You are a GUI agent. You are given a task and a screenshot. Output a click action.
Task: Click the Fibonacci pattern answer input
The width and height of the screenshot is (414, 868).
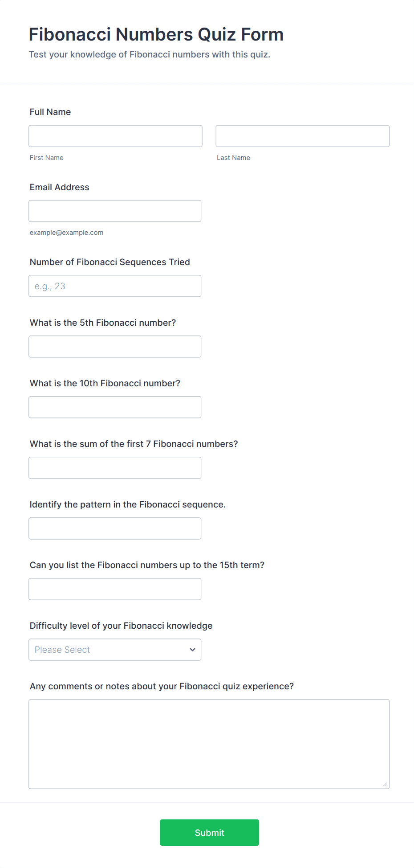pos(115,528)
